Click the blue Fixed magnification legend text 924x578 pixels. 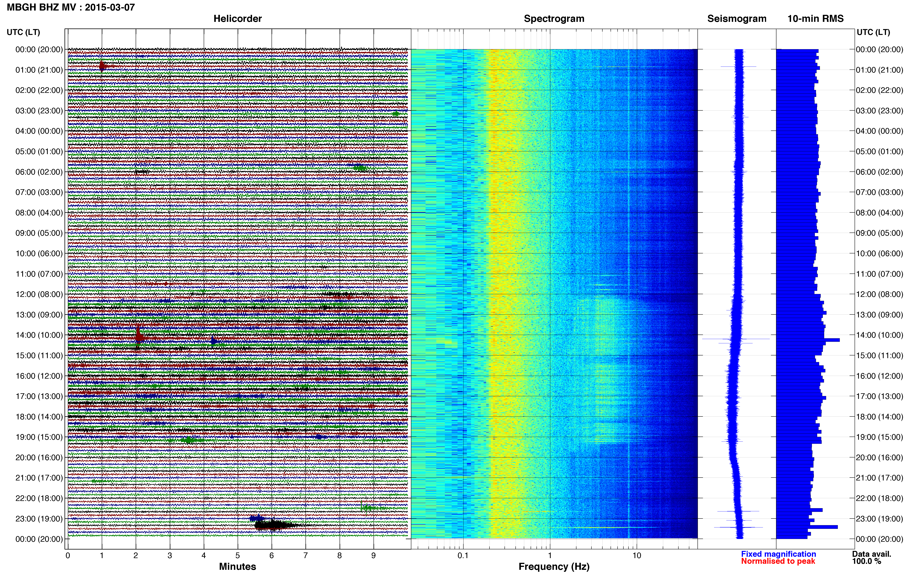pyautogui.click(x=778, y=554)
